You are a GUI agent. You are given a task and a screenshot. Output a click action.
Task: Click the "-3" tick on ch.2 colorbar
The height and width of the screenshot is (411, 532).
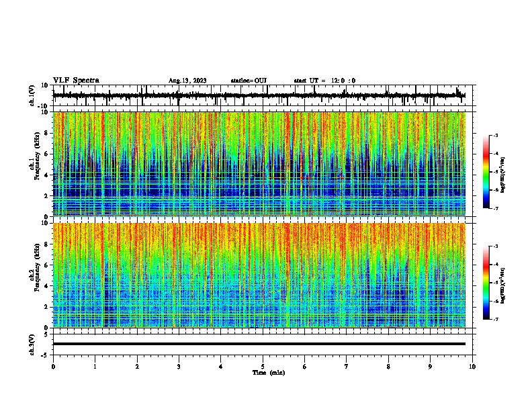496,246
